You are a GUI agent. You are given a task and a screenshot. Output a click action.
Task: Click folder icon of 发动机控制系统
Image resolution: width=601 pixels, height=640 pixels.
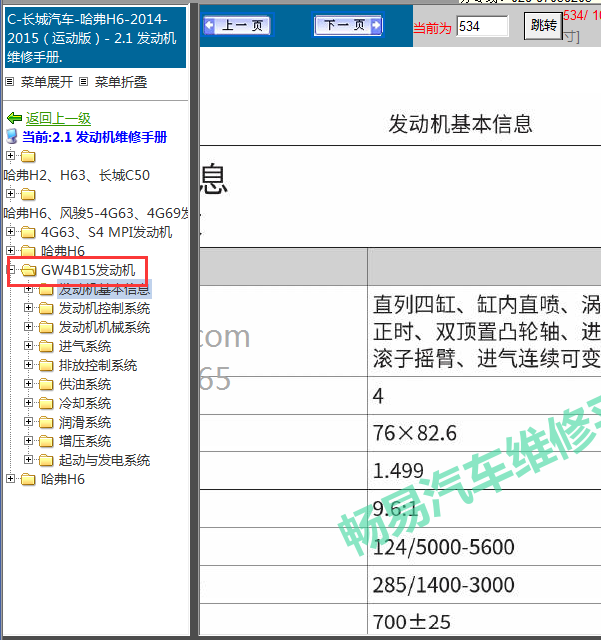(46, 308)
